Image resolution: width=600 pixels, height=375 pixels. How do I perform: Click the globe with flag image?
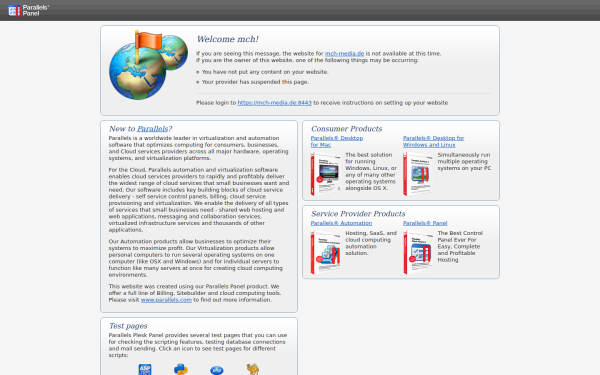coord(148,65)
